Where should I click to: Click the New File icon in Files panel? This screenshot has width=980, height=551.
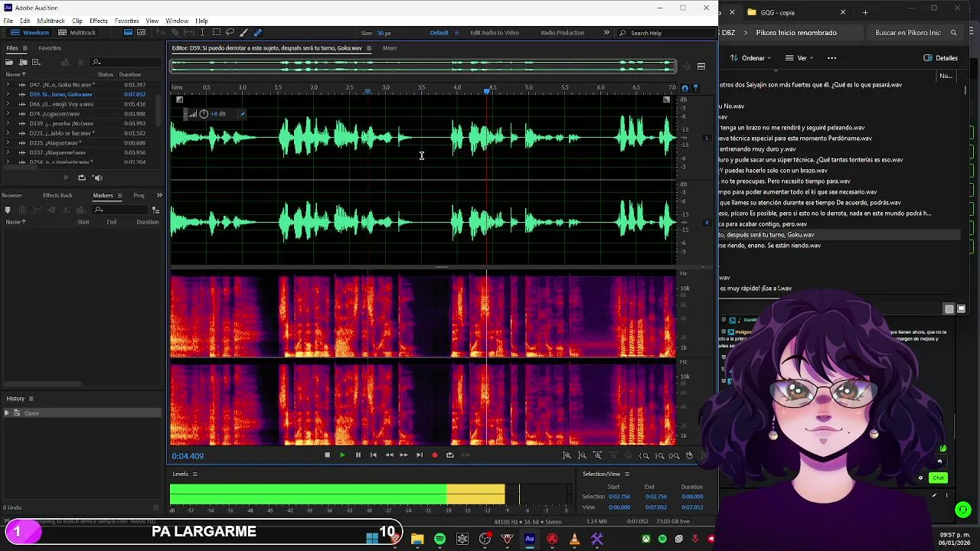pos(36,62)
